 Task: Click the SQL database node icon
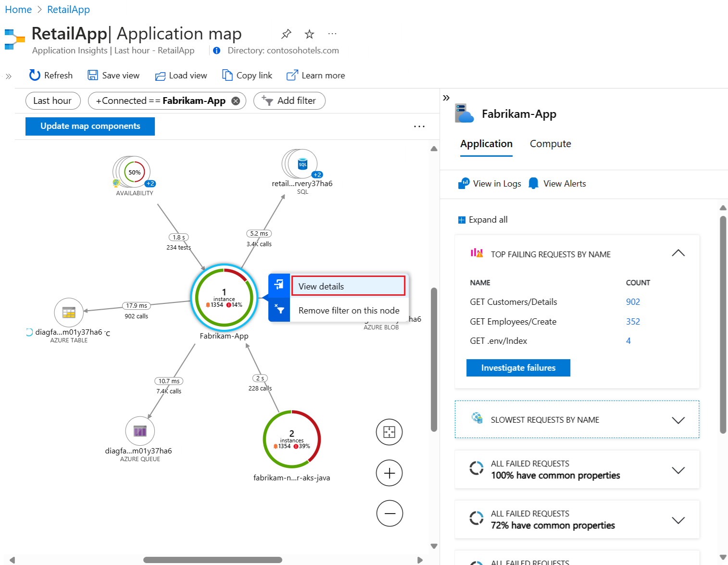[302, 164]
